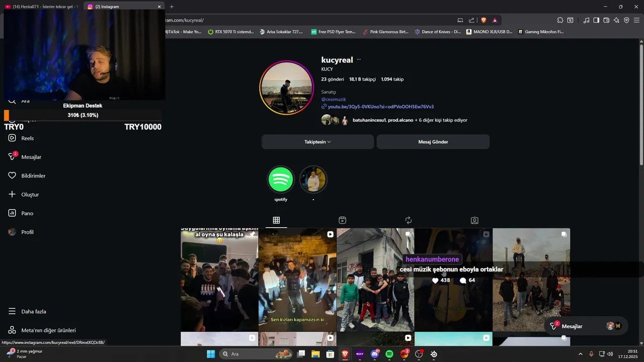Close the Instagram browser tab

click(x=159, y=7)
